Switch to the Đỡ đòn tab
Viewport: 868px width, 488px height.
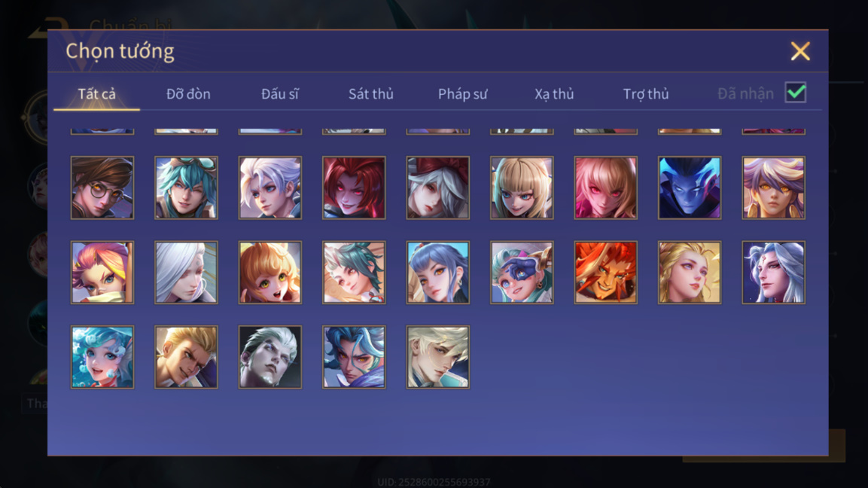(188, 94)
